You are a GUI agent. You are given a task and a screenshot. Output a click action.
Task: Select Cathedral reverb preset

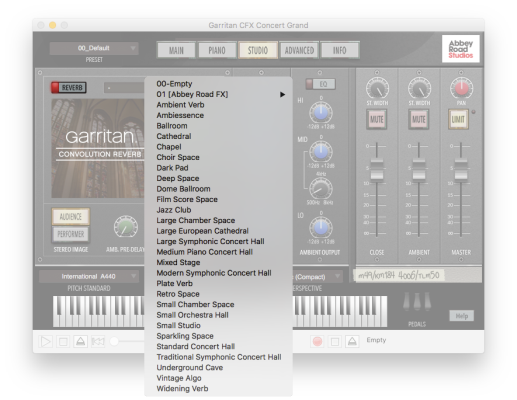(x=218, y=136)
